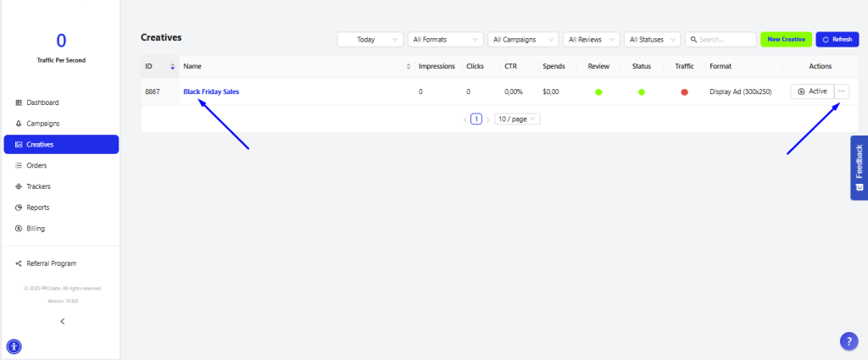Click the Trackers icon in sidebar
The image size is (868, 360).
point(19,186)
